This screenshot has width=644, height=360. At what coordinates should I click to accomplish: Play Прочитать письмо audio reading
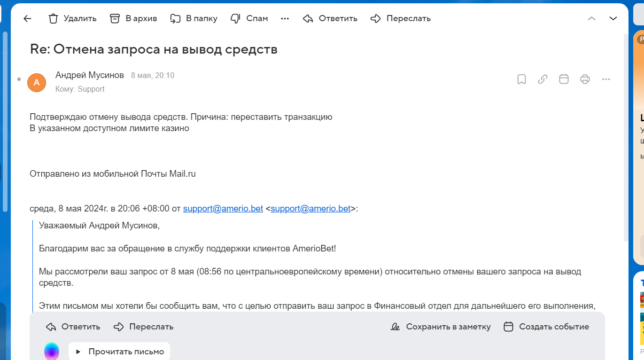[x=119, y=352]
